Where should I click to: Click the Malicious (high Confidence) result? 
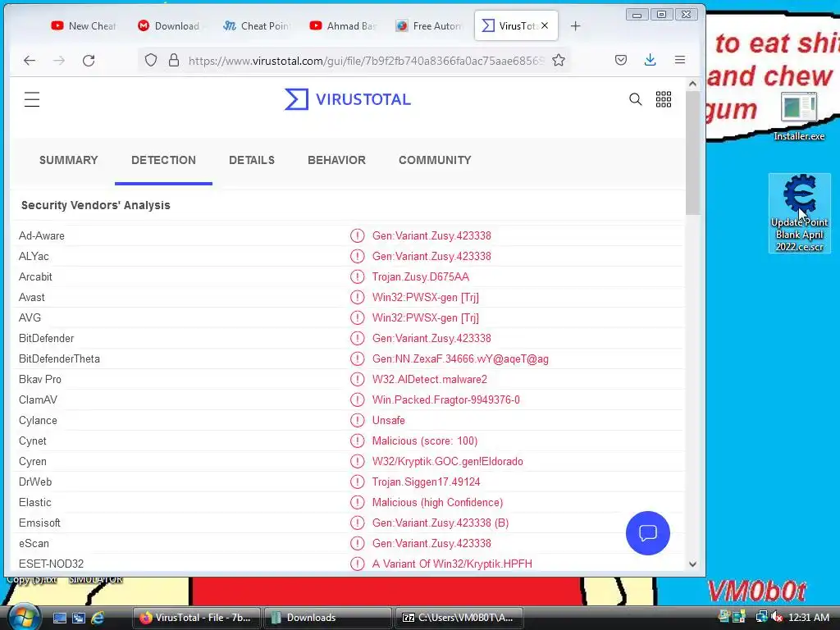(x=437, y=503)
